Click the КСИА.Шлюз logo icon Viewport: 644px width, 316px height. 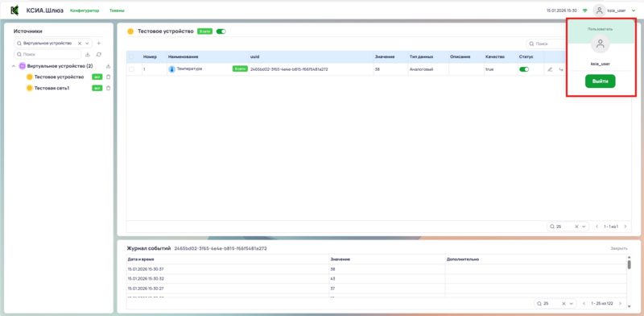[x=14, y=10]
